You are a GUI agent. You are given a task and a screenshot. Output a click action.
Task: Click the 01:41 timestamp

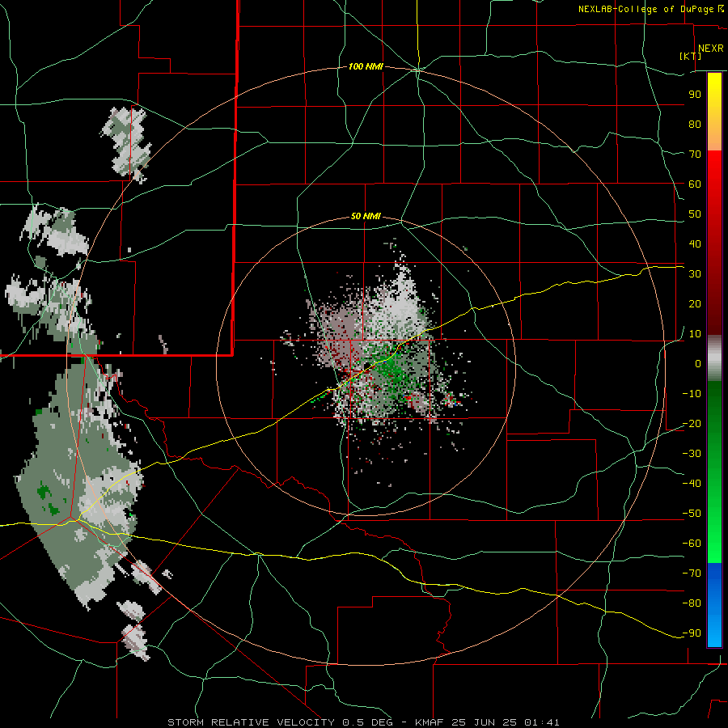click(x=542, y=722)
